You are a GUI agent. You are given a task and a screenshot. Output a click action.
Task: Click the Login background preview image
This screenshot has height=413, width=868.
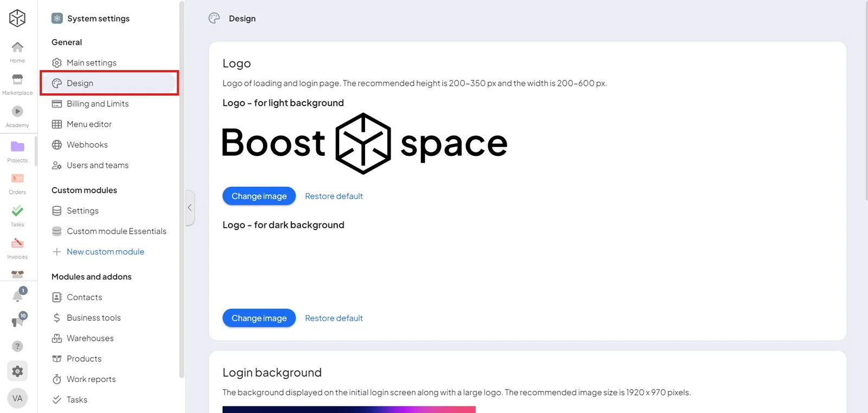pos(349,410)
